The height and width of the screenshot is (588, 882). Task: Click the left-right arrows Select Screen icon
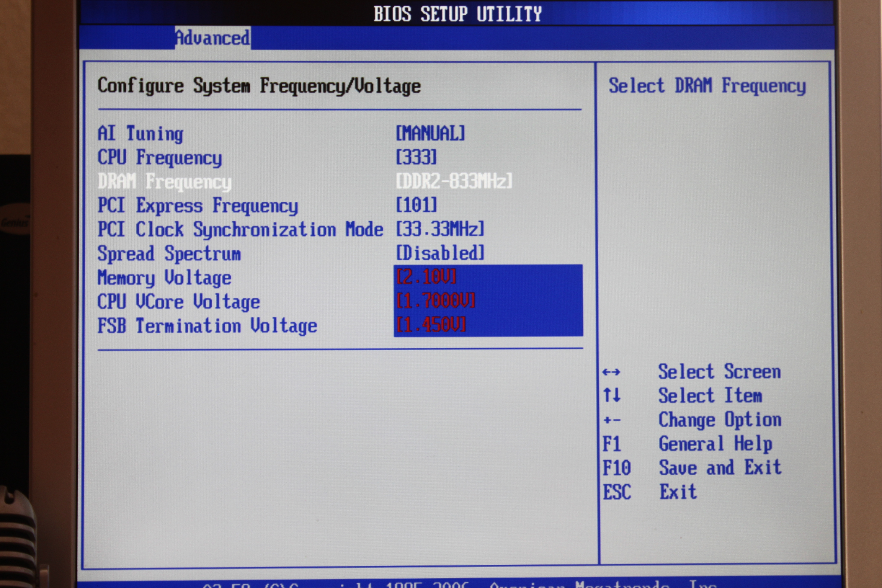coord(611,372)
